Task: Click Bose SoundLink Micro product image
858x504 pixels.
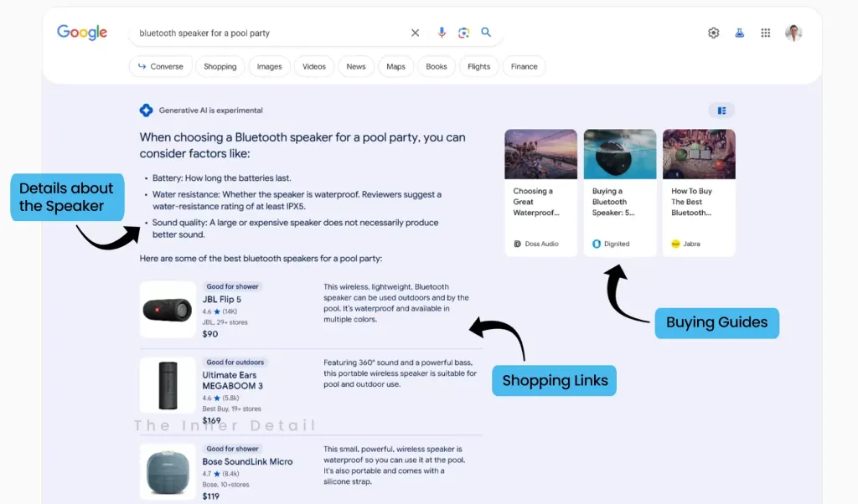Action: point(168,472)
